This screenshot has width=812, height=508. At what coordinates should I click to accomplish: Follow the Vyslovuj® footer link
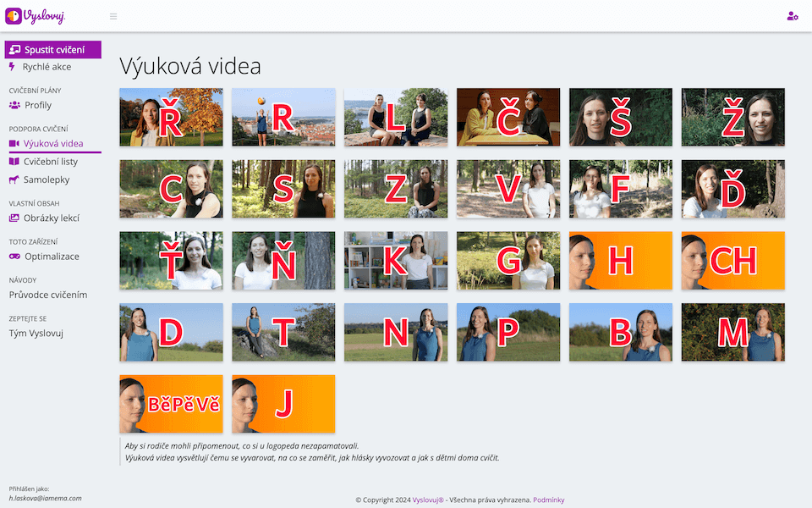click(428, 500)
